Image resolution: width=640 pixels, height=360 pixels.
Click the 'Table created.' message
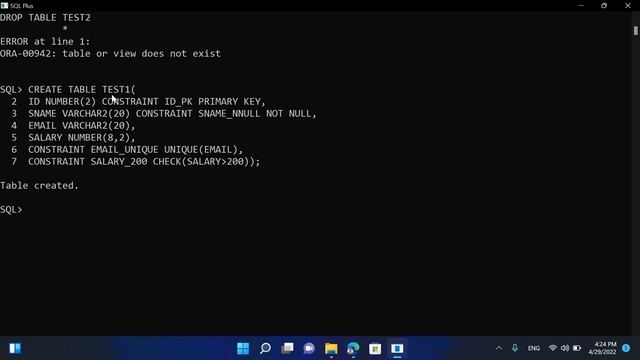click(39, 185)
